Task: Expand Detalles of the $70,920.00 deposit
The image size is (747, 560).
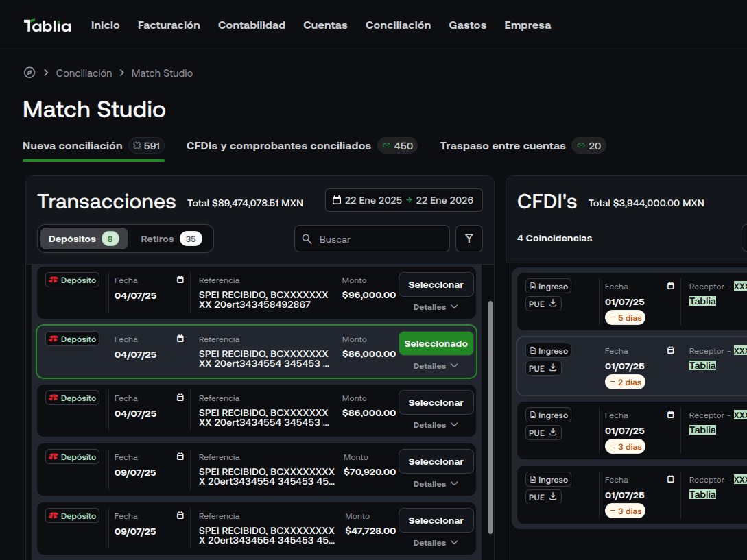Action: (x=436, y=484)
